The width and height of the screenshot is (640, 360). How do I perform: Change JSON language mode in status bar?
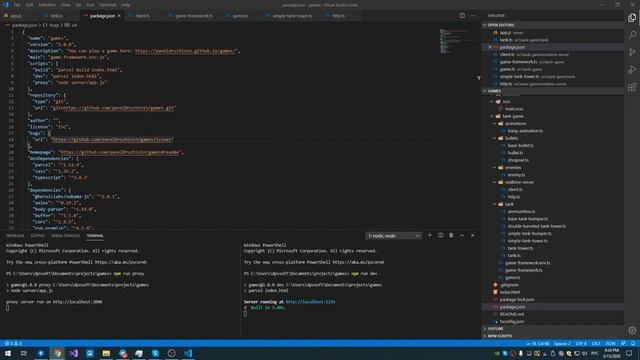click(611, 344)
